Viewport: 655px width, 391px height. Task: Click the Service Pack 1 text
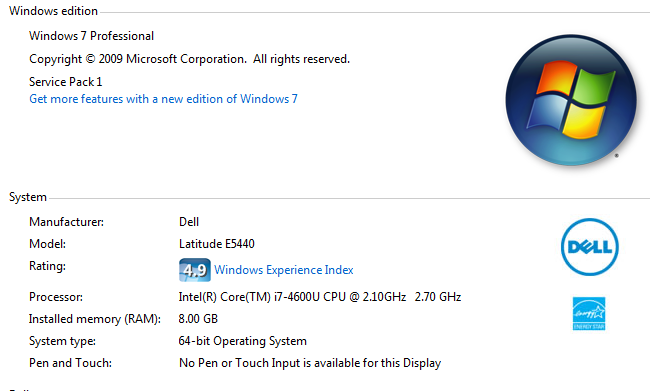pyautogui.click(x=66, y=82)
